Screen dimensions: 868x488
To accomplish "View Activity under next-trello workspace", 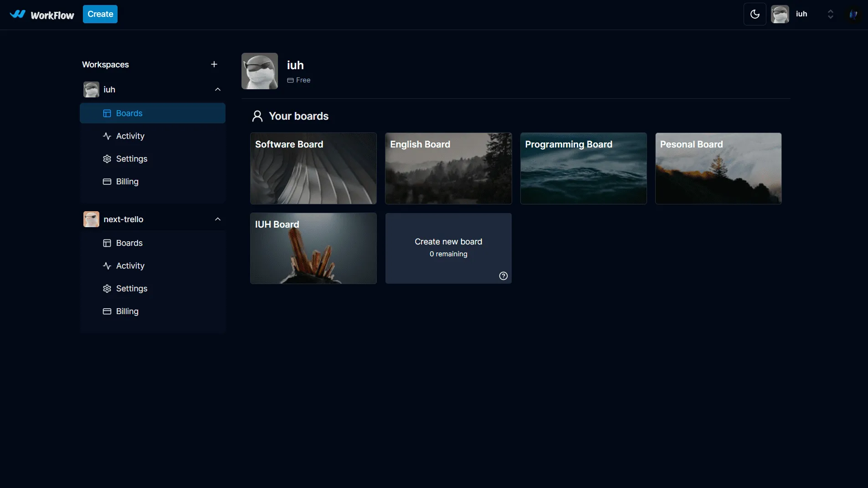I will (130, 266).
